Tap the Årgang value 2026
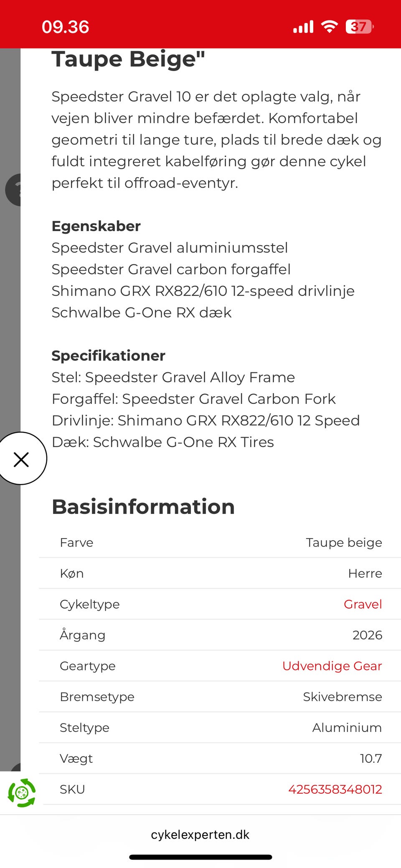This screenshot has width=401, height=868. tap(367, 635)
